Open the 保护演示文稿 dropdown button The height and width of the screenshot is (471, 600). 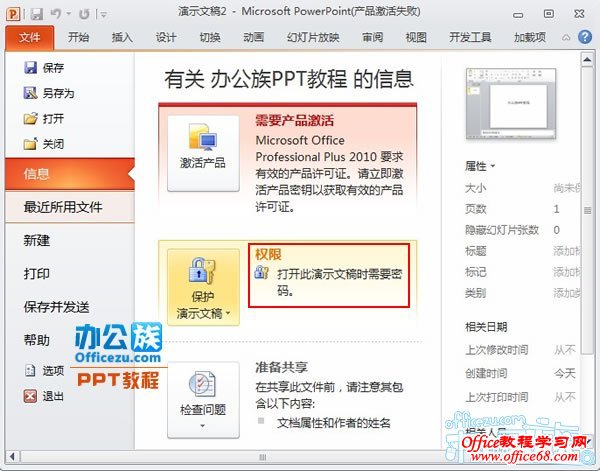click(203, 287)
